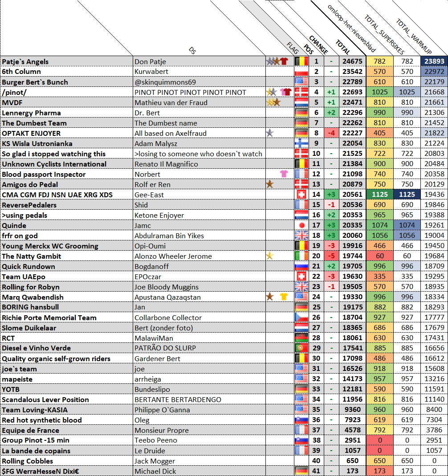Click pink jersey icon in Blood passport Inspector row
The width and height of the screenshot is (448, 476).
click(x=284, y=174)
